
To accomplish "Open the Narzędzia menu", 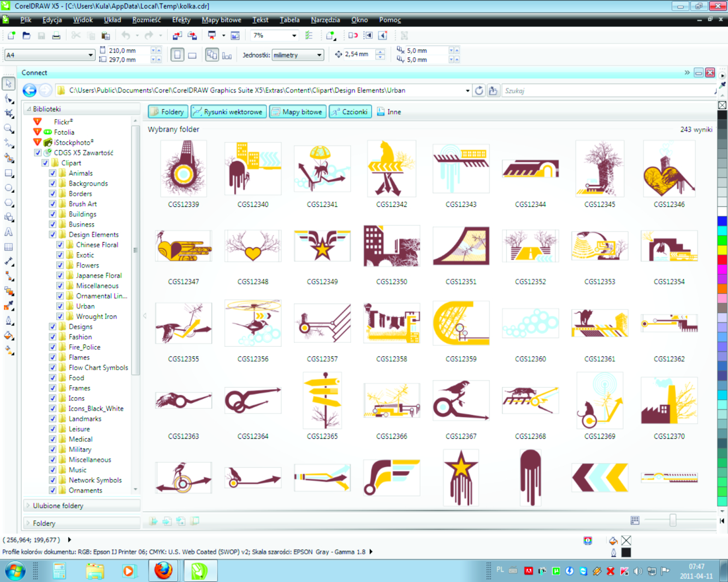I will point(325,20).
